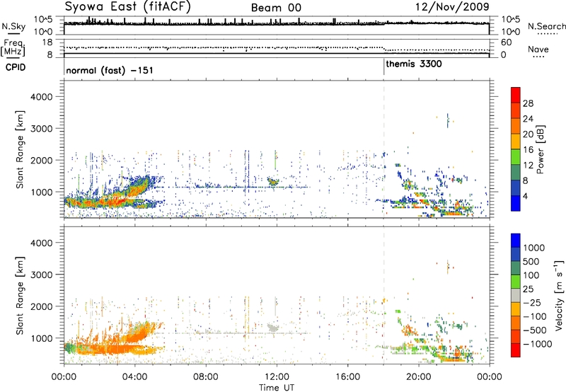Click the isolated echo near 3300 km in power panel
The height and width of the screenshot is (392, 566).
[448, 120]
